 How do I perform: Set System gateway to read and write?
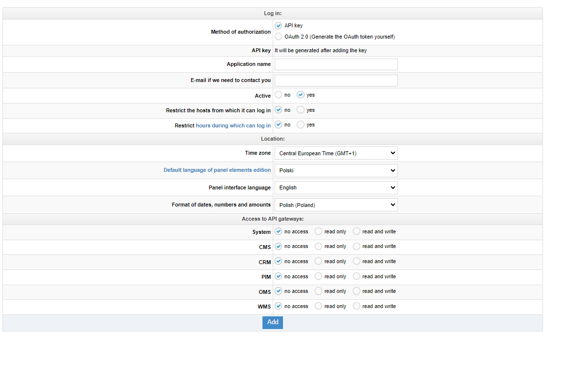click(357, 231)
